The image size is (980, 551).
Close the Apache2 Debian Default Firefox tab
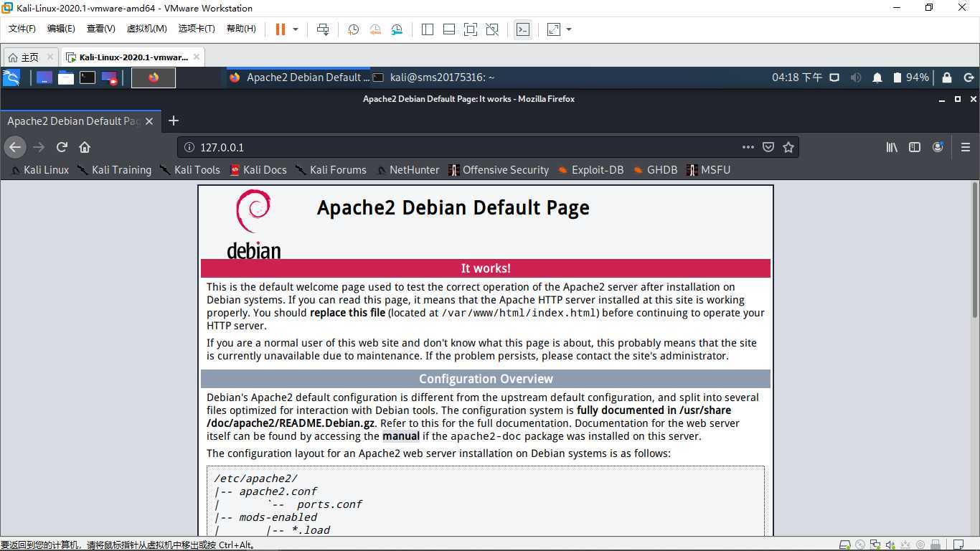pos(149,121)
